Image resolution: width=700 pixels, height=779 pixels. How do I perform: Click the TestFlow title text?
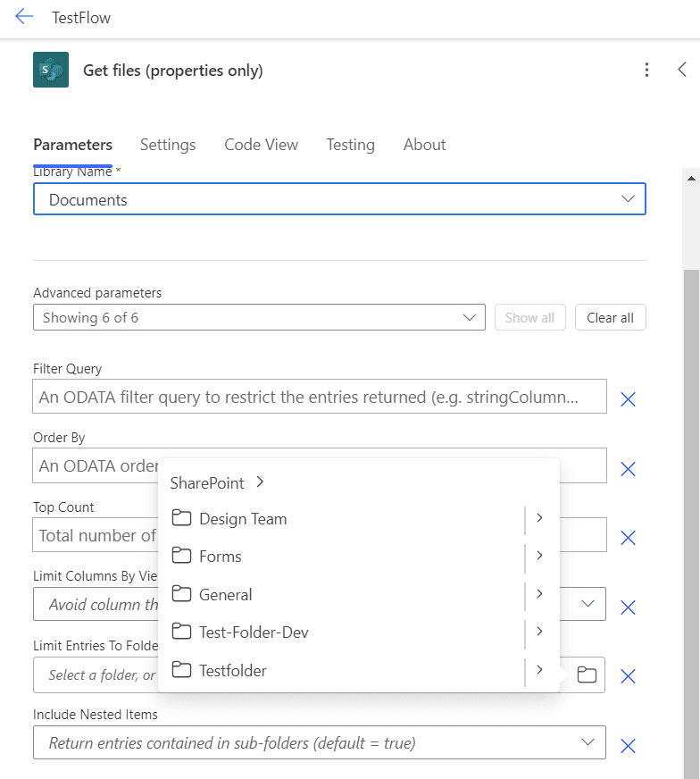point(81,18)
